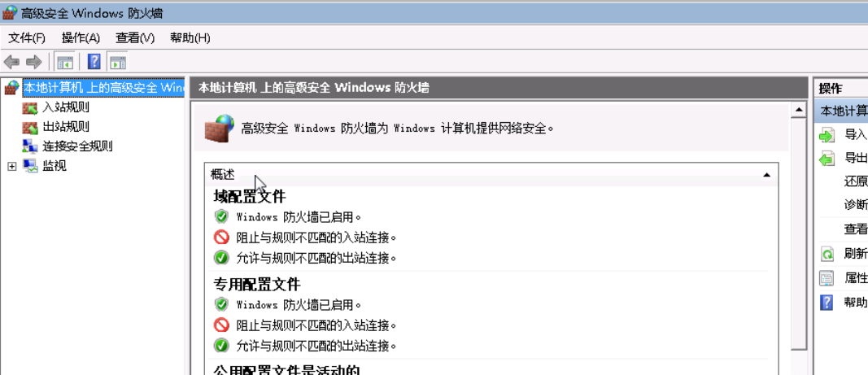Click the firewall icon in the title bar
Image resolution: width=868 pixels, height=375 pixels.
(x=10, y=13)
